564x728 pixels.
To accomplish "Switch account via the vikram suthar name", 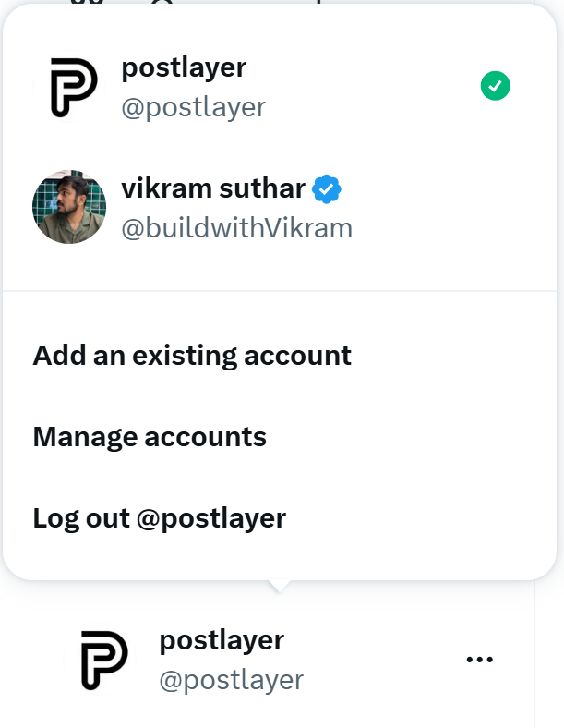I will (213, 189).
